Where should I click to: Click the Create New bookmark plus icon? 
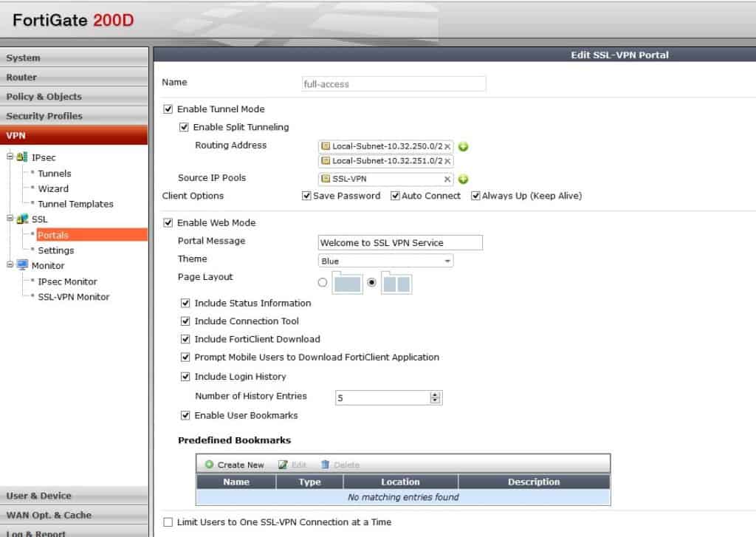coord(209,464)
